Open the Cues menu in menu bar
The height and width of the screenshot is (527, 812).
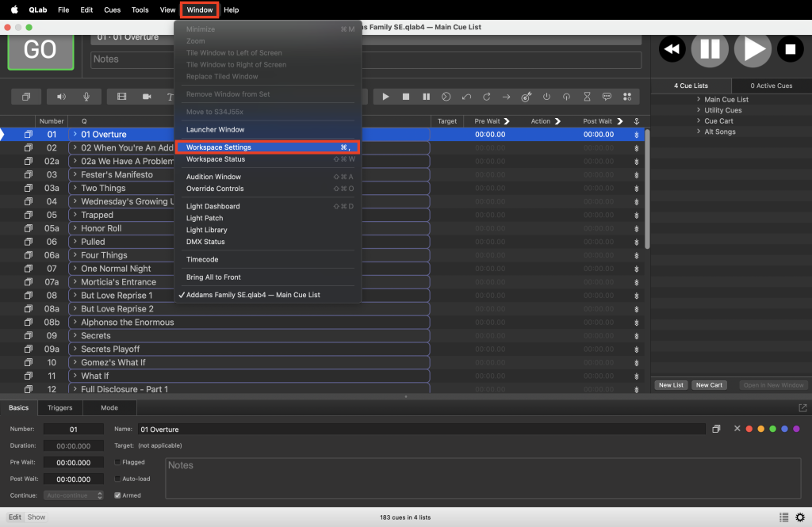(x=113, y=10)
